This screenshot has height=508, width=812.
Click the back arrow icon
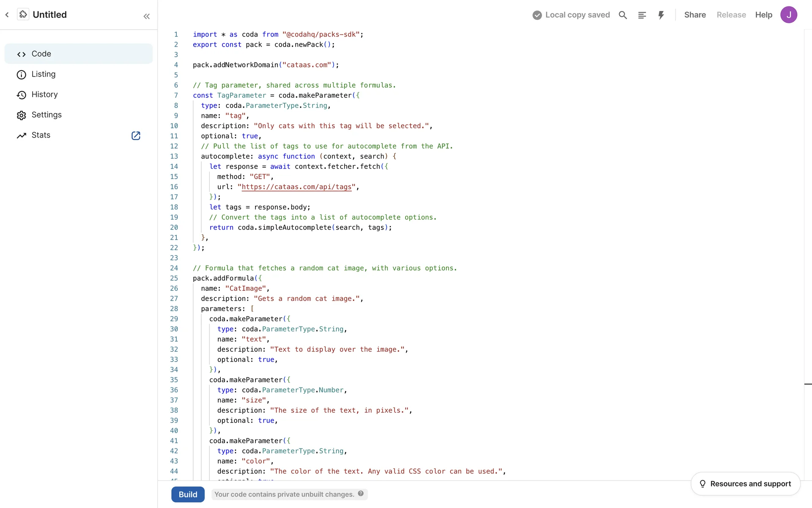click(7, 15)
